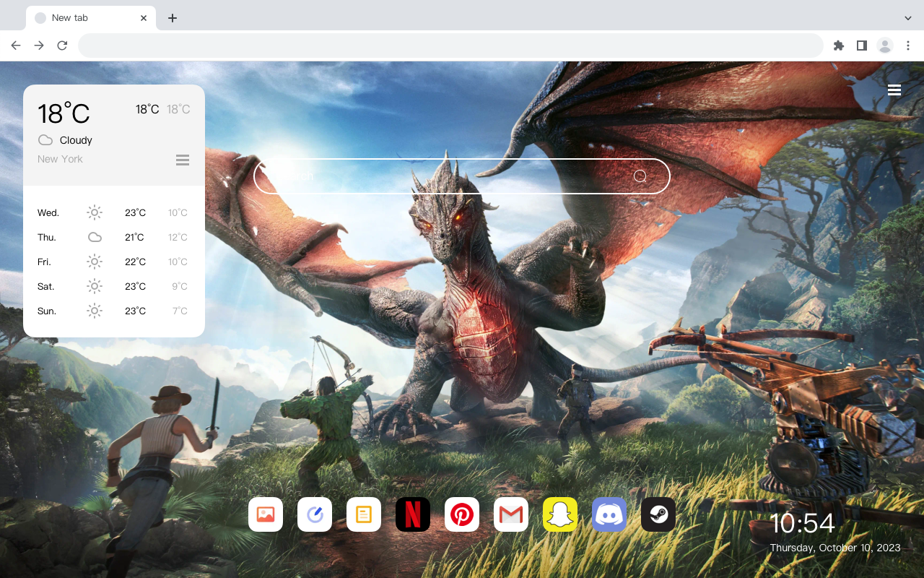924x578 pixels.
Task: Click the Fri. forecast row label
Action: 44,262
